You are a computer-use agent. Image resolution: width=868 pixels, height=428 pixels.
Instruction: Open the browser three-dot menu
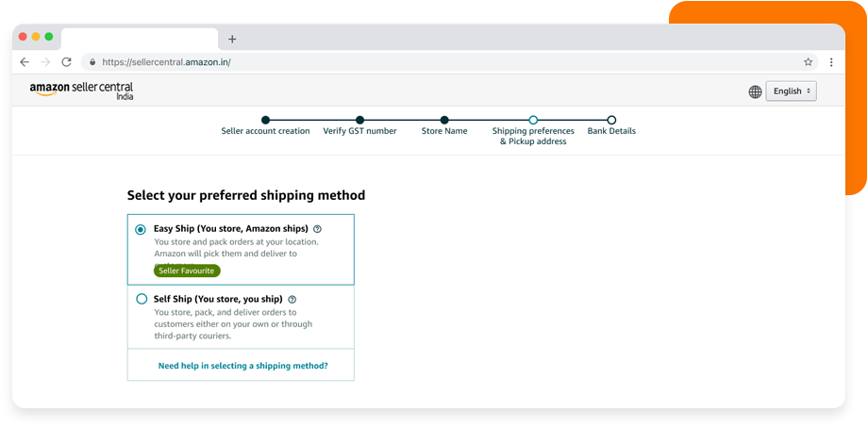(831, 62)
